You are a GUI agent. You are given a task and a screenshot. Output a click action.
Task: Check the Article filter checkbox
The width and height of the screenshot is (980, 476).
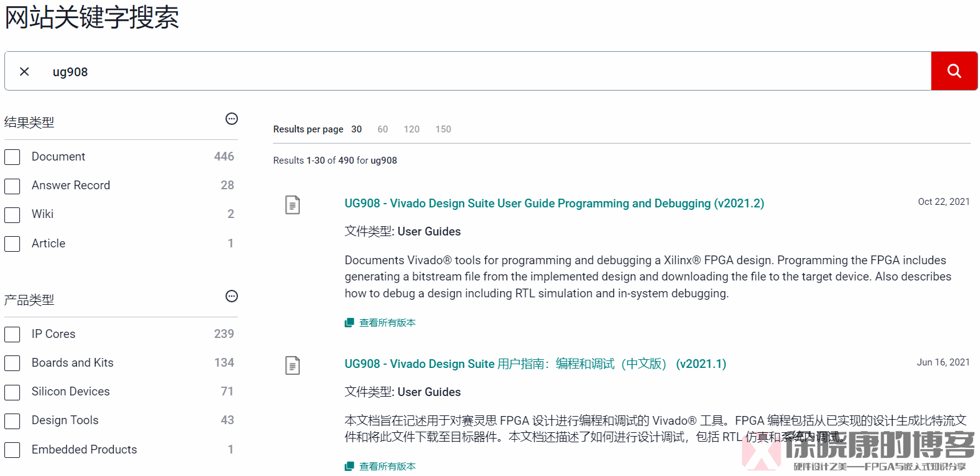click(x=12, y=244)
